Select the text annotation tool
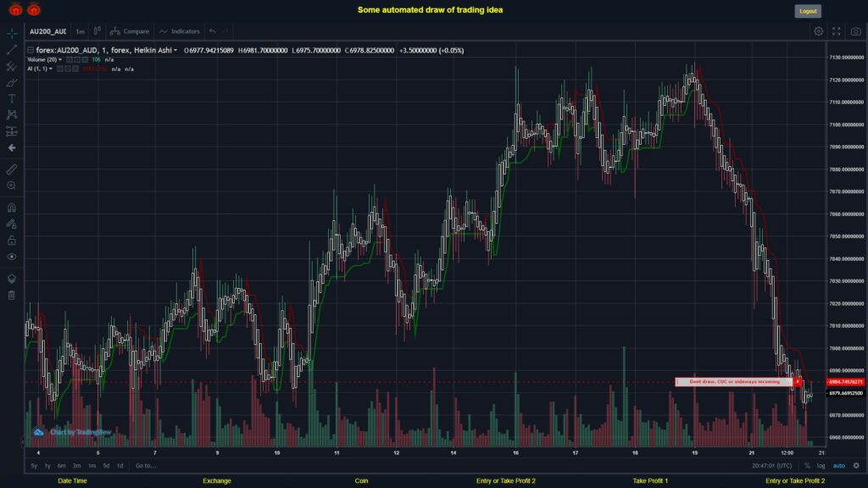The width and height of the screenshot is (868, 488). click(12, 98)
